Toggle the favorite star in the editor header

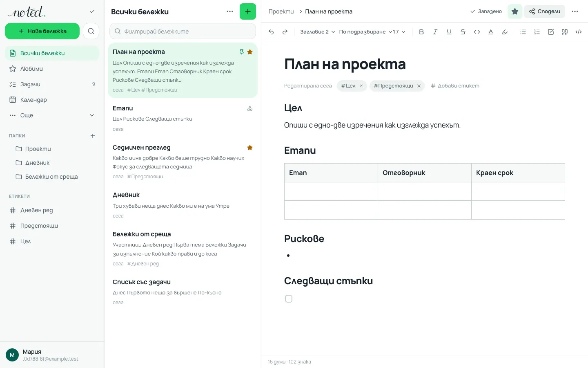click(x=515, y=11)
